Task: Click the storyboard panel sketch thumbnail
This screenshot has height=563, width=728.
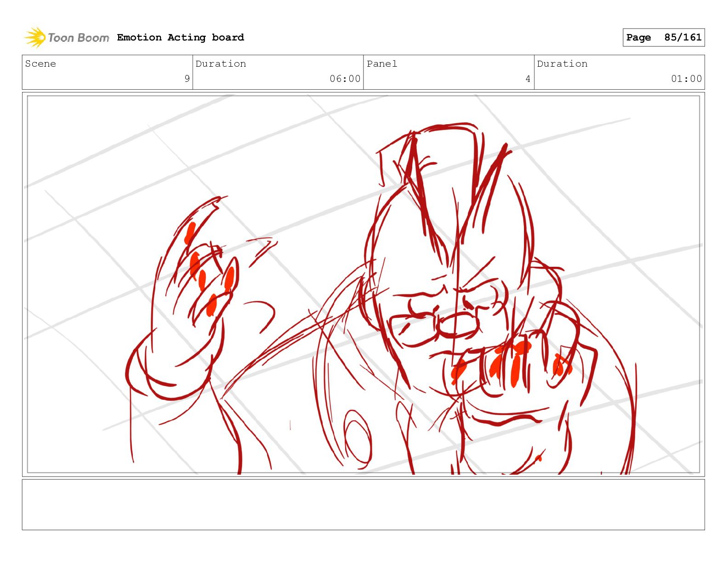Action: 363,284
